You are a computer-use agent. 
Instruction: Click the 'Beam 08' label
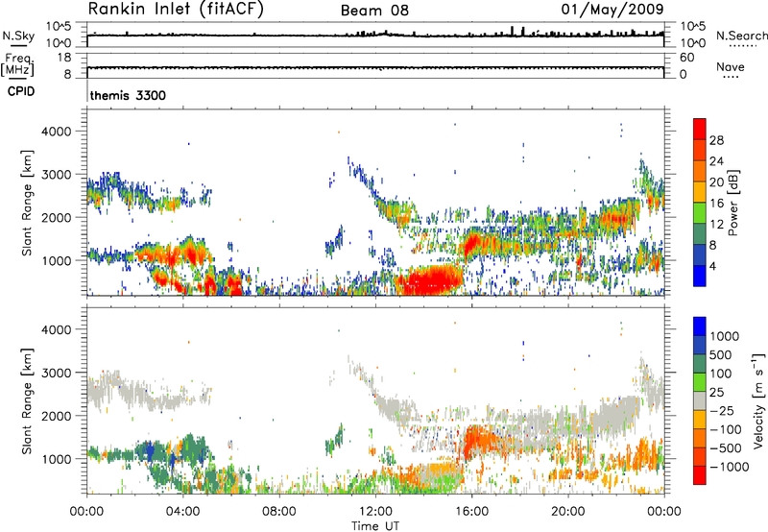(x=374, y=11)
